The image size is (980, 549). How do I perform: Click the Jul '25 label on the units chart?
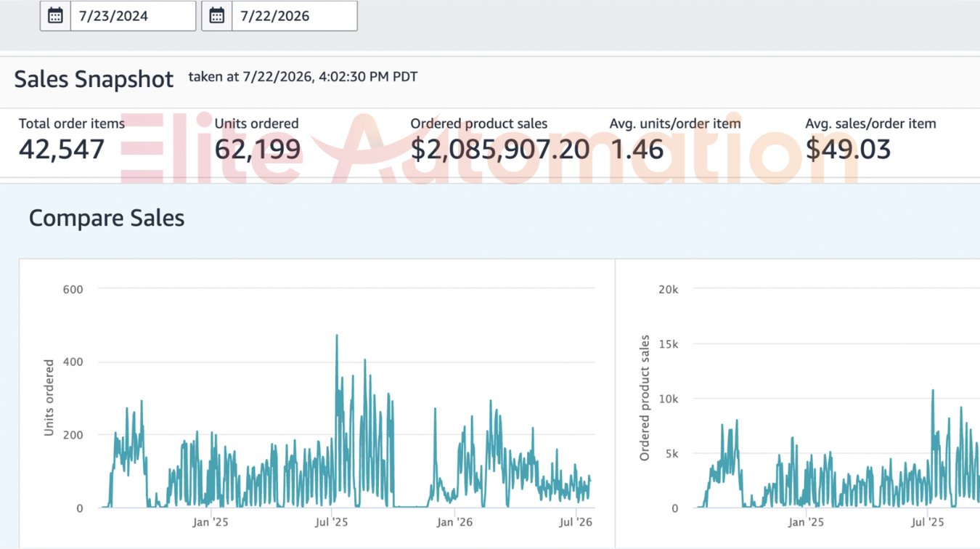[x=331, y=521]
